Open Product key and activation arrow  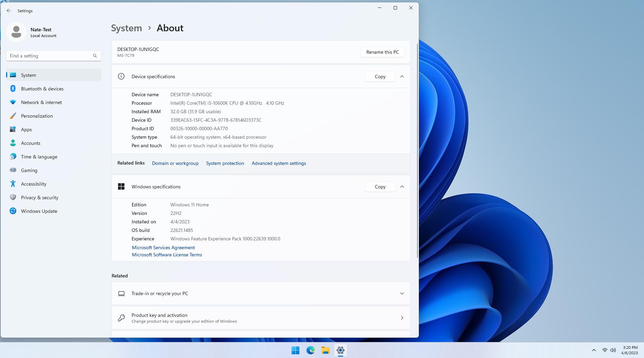(402, 318)
